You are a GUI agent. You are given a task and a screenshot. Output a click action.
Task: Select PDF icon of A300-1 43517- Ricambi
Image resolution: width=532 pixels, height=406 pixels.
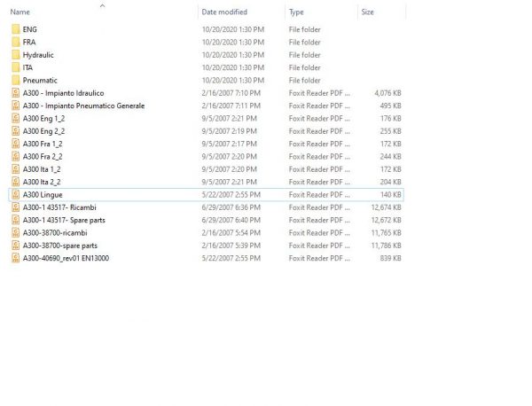click(16, 207)
